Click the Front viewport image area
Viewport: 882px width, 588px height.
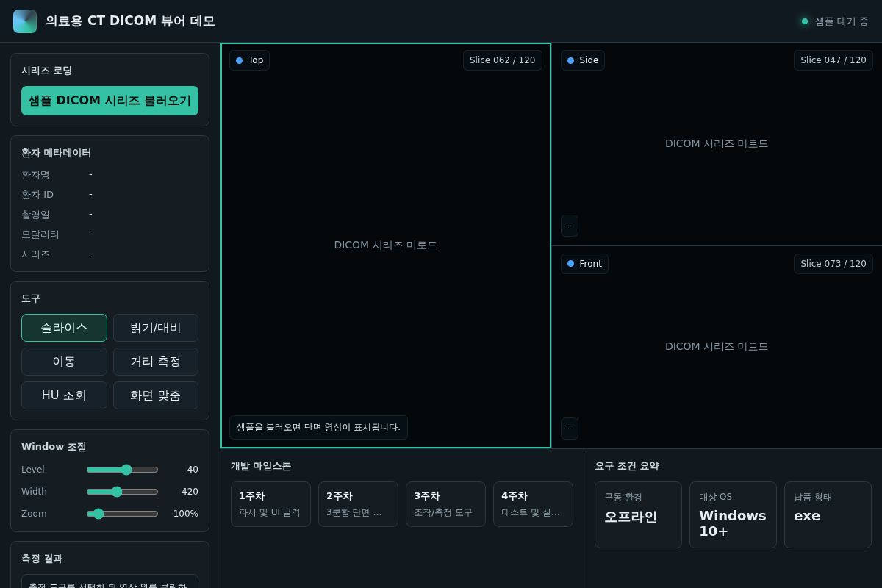(717, 347)
